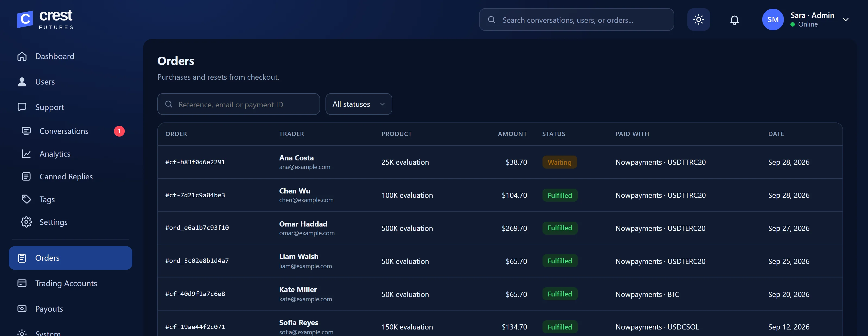Click Fulfilled badge in Kate Miller row
Screen dimensions: 868x336
coord(560,294)
